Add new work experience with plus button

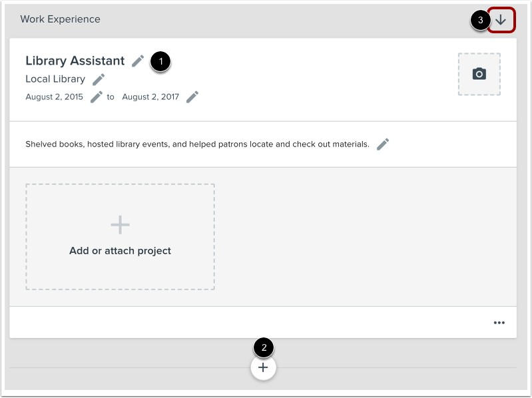[263, 367]
